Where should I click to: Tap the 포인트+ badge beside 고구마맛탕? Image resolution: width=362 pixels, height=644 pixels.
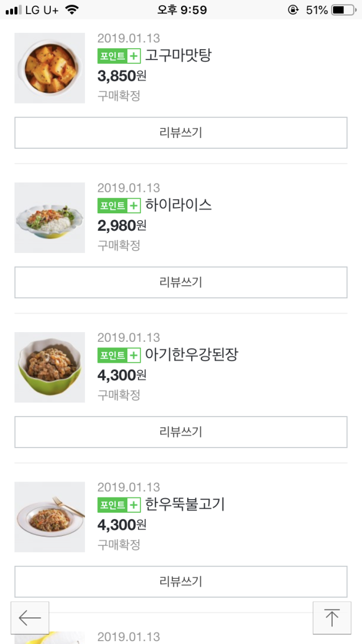pyautogui.click(x=119, y=56)
